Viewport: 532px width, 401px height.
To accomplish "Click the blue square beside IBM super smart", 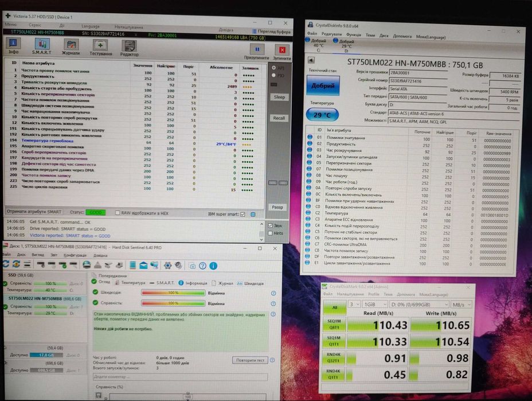I will tap(253, 214).
